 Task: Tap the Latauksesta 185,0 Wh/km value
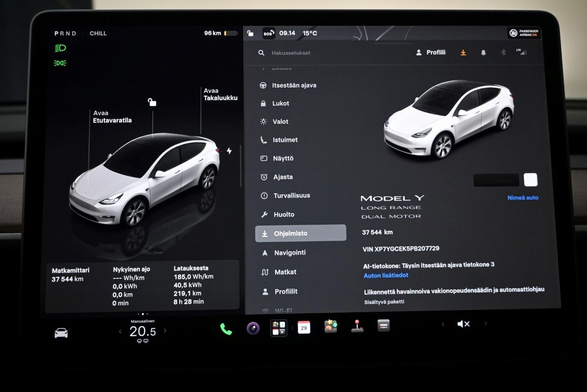tap(194, 276)
